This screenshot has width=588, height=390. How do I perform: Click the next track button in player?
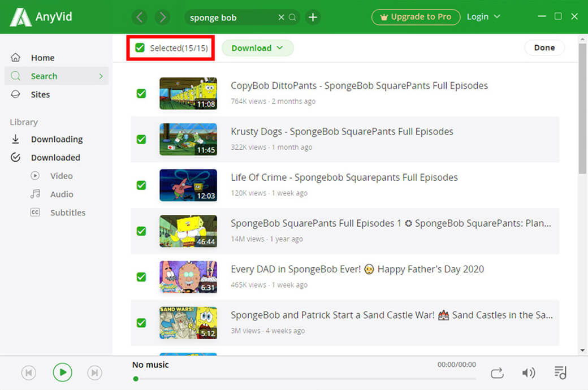click(94, 372)
